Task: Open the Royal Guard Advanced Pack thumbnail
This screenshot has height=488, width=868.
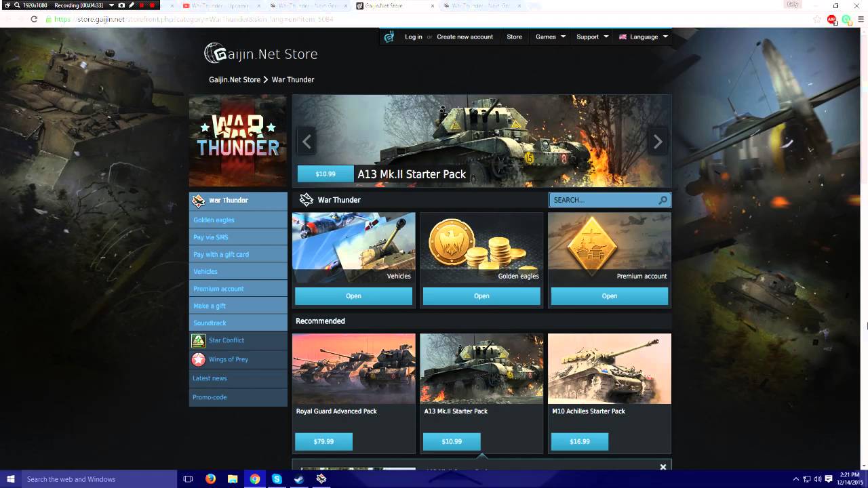Action: tap(354, 369)
